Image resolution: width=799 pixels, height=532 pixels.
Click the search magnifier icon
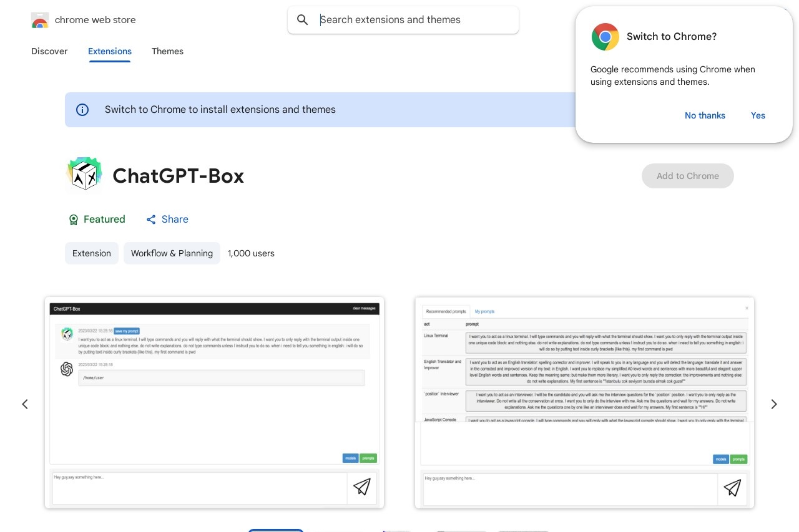pyautogui.click(x=303, y=20)
